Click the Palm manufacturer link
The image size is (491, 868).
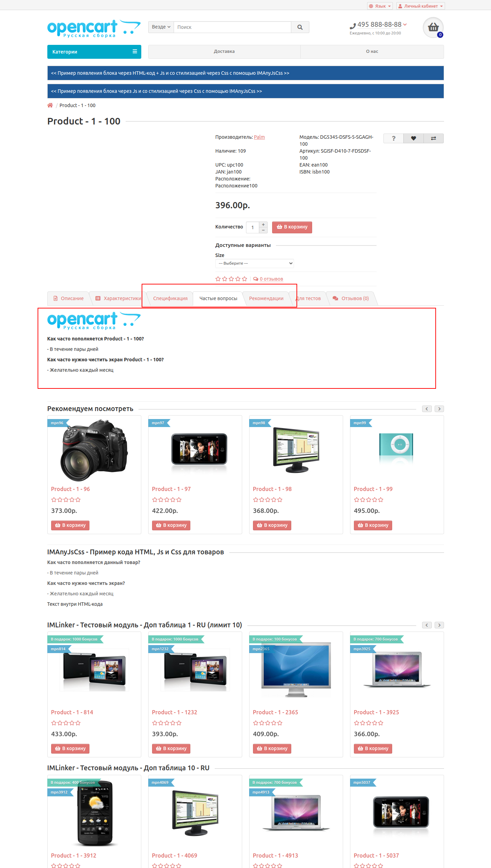tap(259, 137)
